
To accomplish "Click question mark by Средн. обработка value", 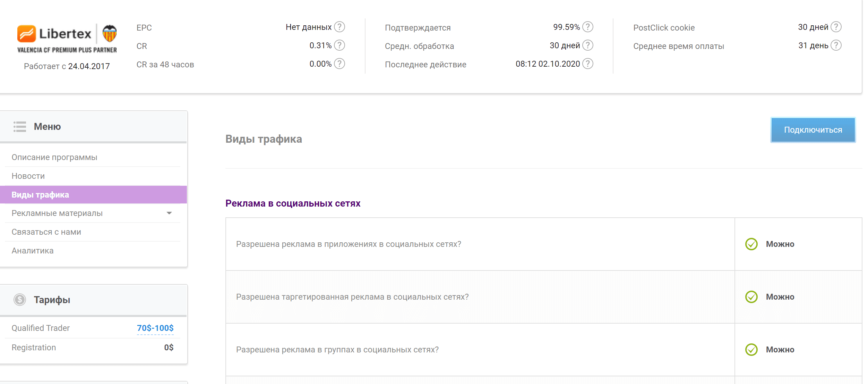I will (x=587, y=45).
